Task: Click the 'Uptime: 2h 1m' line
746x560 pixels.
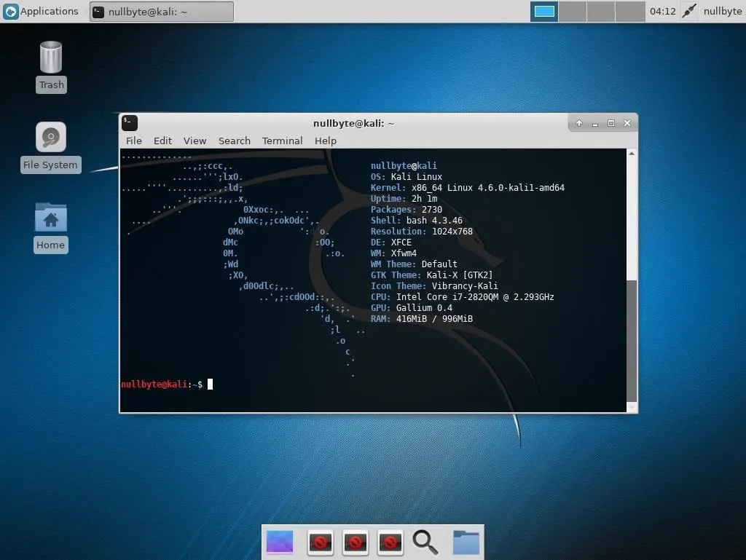Action: click(x=404, y=199)
